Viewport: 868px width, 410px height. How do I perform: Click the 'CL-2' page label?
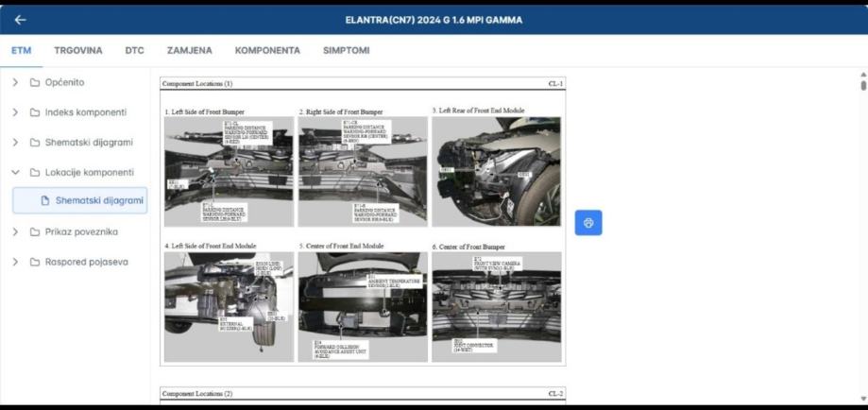[555, 393]
